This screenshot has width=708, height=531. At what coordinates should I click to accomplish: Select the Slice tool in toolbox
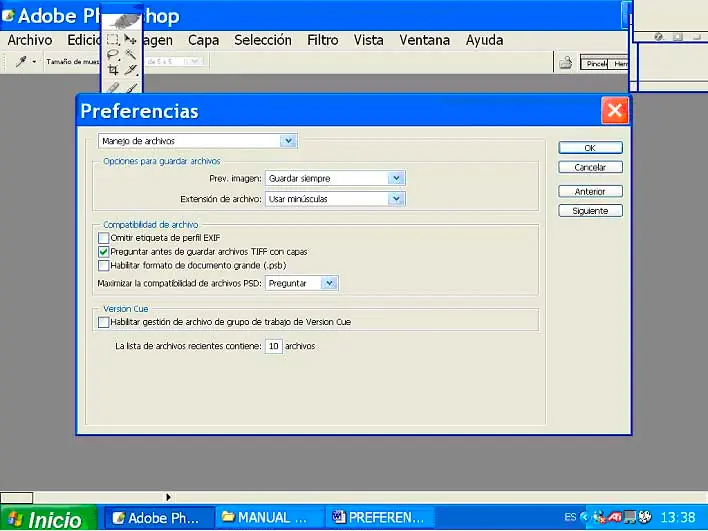pos(130,70)
